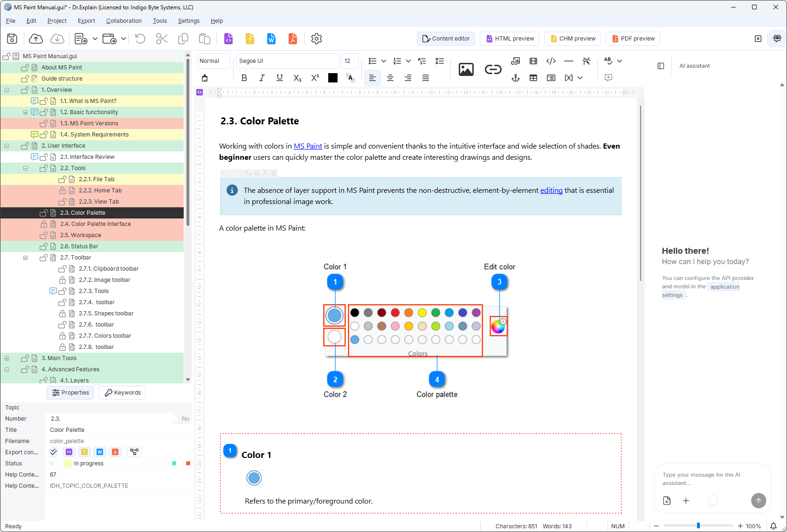Image resolution: width=787 pixels, height=532 pixels.
Task: Toggle PDF export in the topic properties
Action: pos(115,452)
